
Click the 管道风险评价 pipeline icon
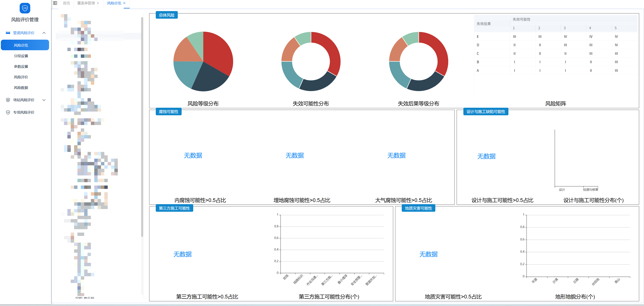8,33
